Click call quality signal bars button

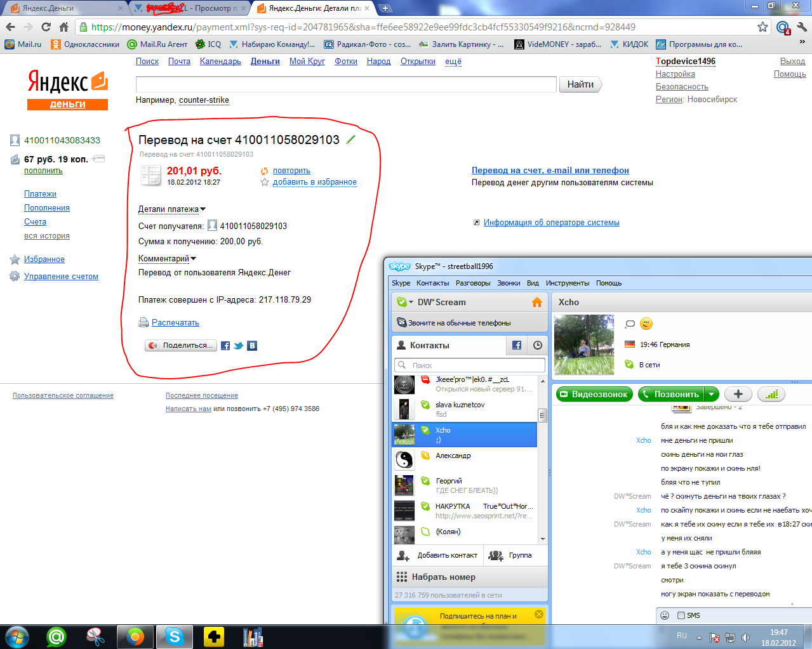pyautogui.click(x=771, y=394)
